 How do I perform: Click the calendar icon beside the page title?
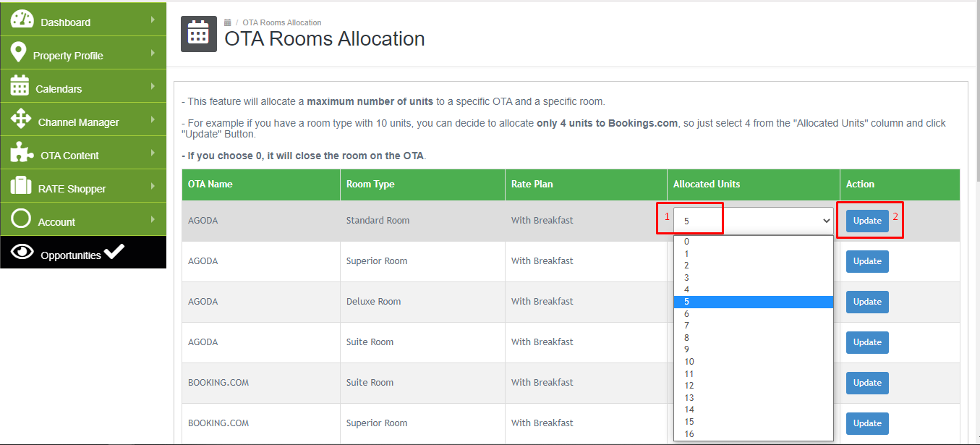197,33
